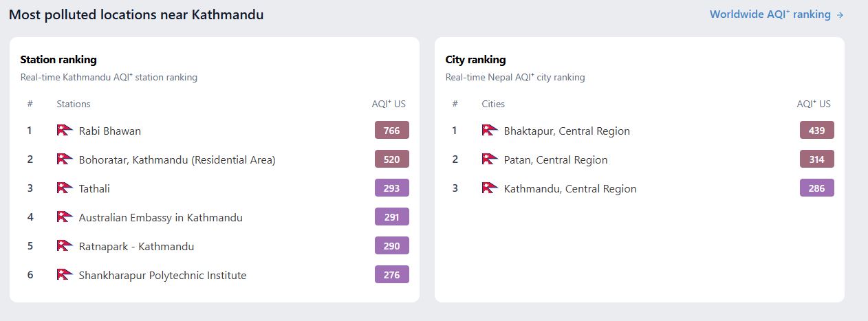868x321 pixels.
Task: Click the City ranking heading
Action: coord(475,60)
